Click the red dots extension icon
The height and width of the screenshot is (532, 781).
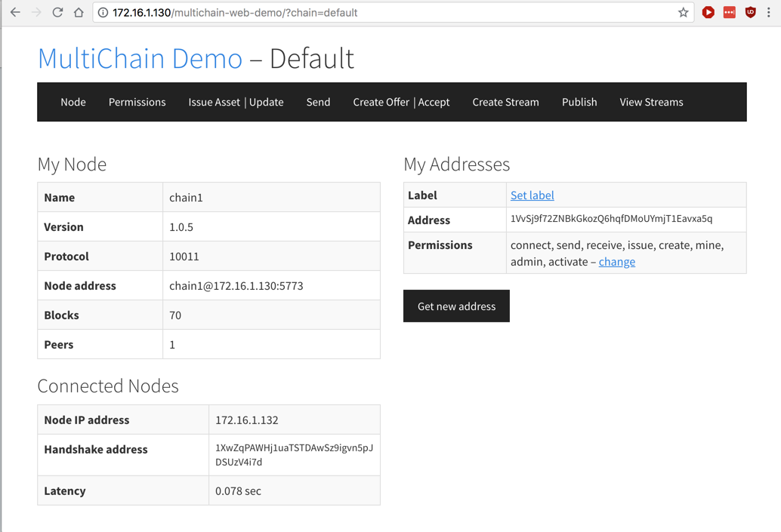click(x=729, y=13)
